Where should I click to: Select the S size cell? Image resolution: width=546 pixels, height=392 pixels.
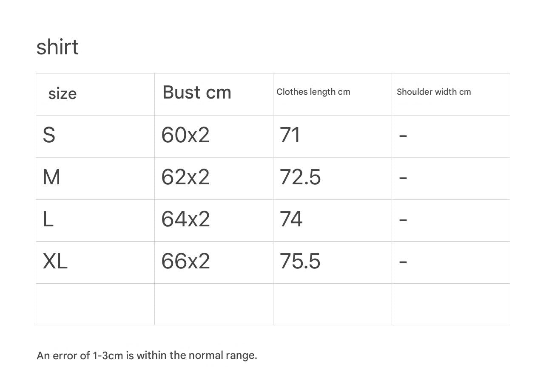(49, 135)
